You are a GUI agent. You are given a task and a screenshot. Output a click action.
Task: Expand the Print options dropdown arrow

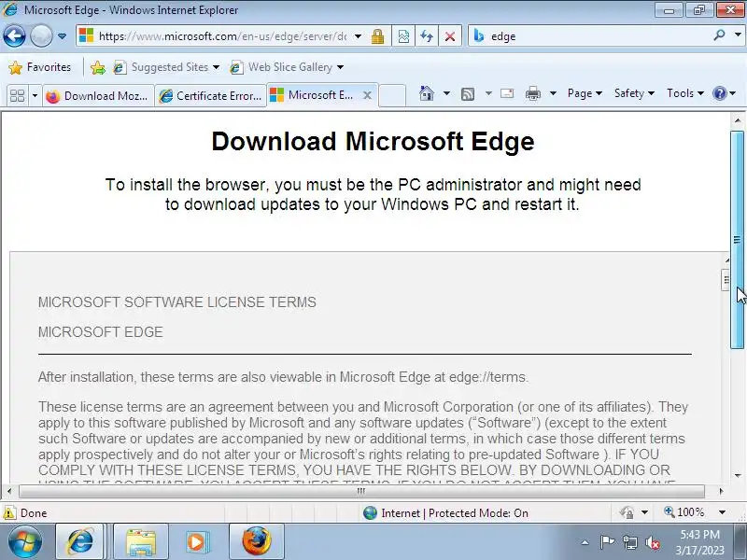(x=553, y=93)
